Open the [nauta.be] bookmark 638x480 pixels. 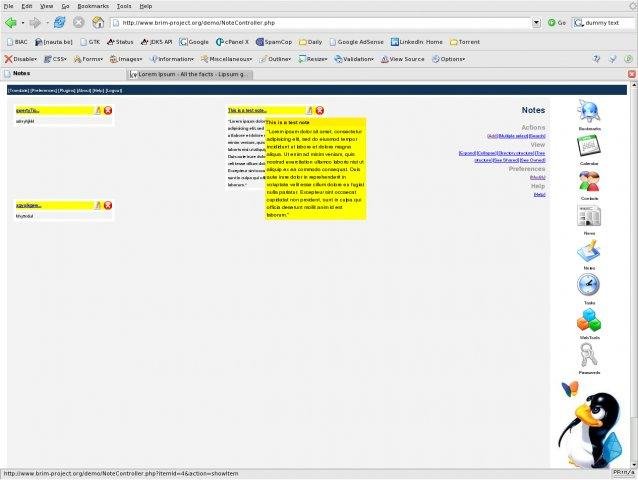coord(54,42)
